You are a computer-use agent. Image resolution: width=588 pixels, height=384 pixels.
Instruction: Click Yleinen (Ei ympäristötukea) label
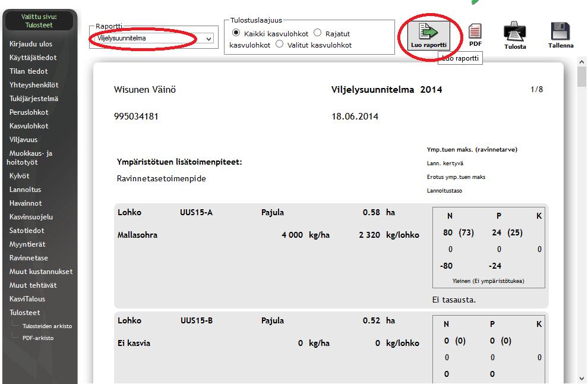[488, 281]
